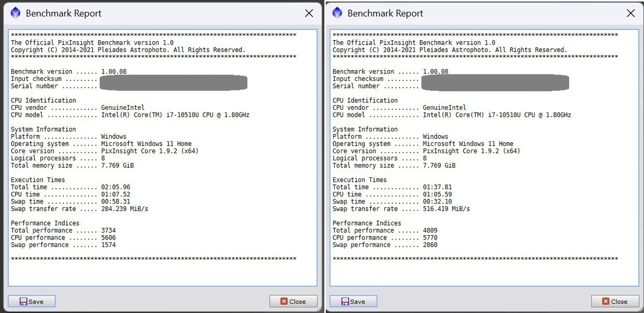Click the right window title 'Benchmark Report'
Screen dimensions: 644x313
pyautogui.click(x=385, y=13)
